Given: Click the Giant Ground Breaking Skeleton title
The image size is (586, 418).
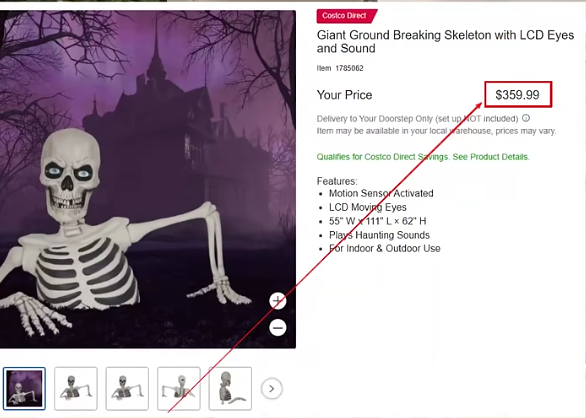Looking at the screenshot, I should pyautogui.click(x=445, y=42).
